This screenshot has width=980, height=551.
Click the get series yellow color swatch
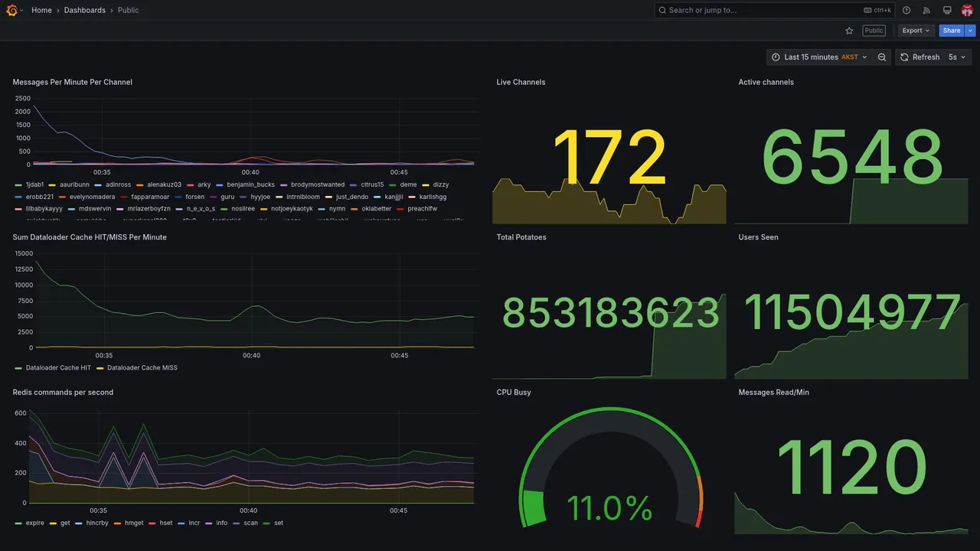[x=53, y=523]
